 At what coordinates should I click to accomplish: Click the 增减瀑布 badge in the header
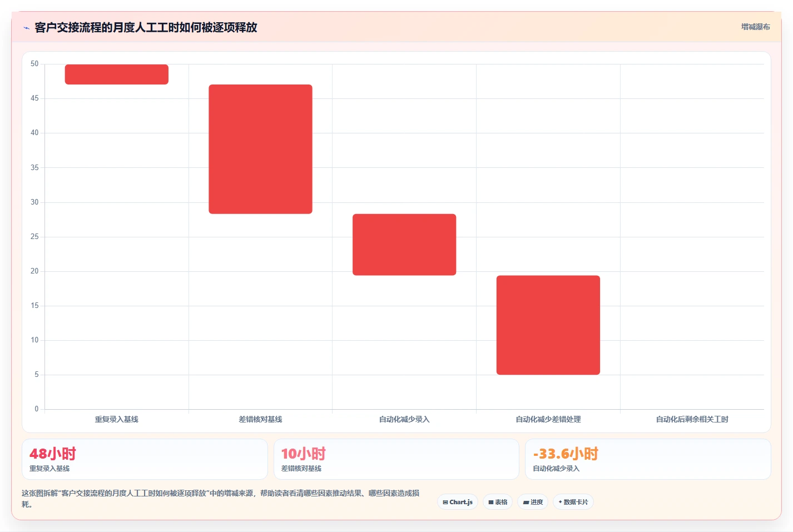tap(755, 27)
